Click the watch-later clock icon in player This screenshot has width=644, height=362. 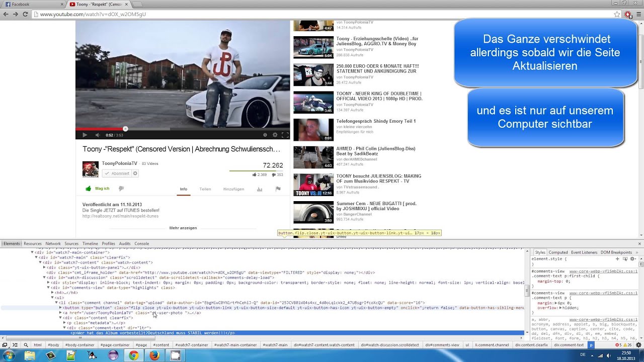click(265, 135)
